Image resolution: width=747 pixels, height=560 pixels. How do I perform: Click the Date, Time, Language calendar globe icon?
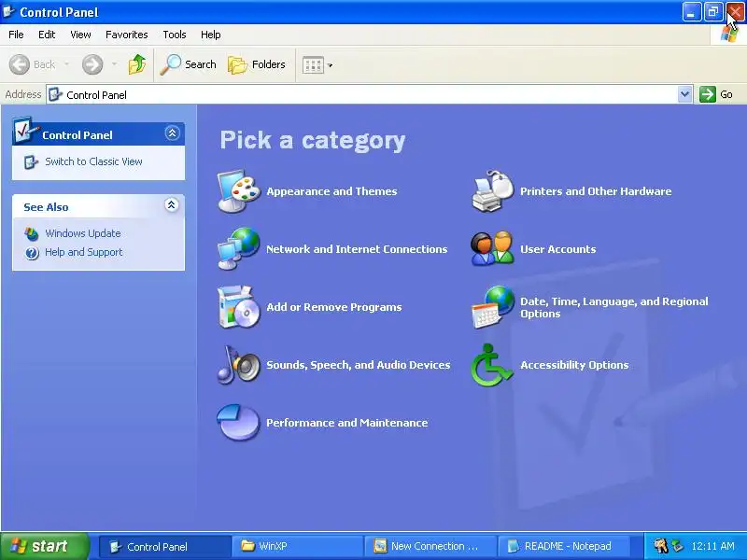(x=493, y=307)
